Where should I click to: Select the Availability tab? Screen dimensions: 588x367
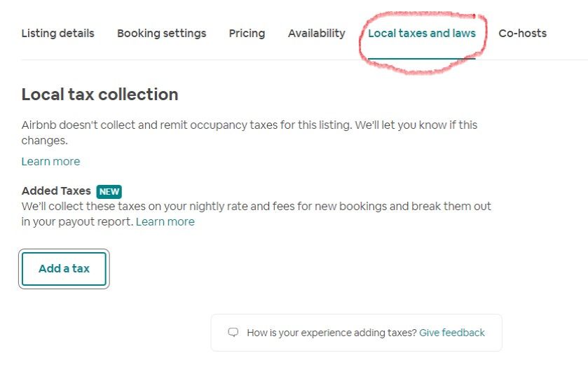tap(316, 33)
